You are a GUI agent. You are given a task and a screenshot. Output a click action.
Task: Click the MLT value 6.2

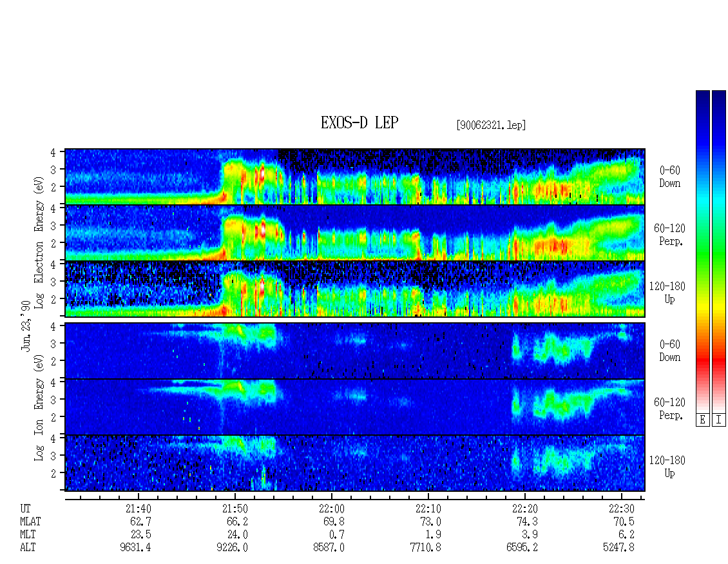point(626,535)
